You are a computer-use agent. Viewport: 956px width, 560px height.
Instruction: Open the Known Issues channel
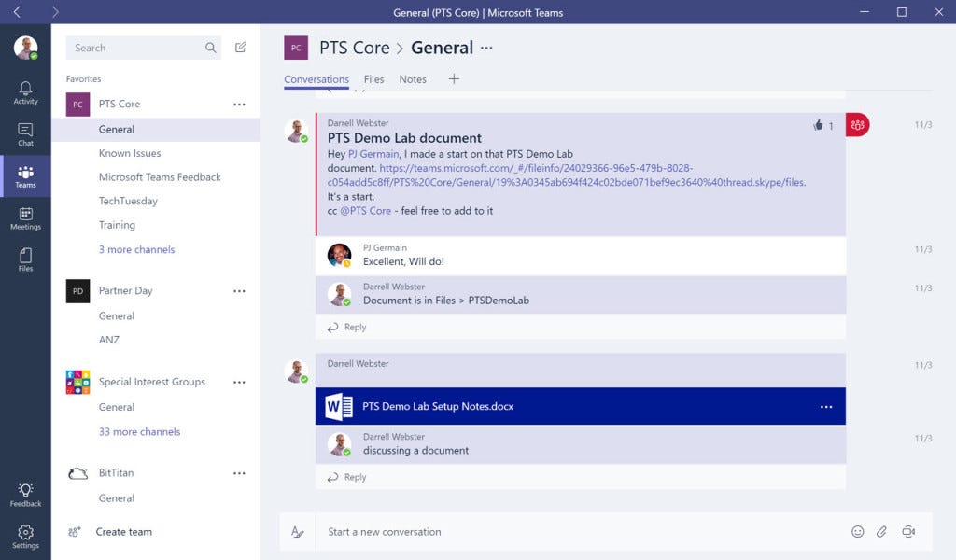(130, 153)
